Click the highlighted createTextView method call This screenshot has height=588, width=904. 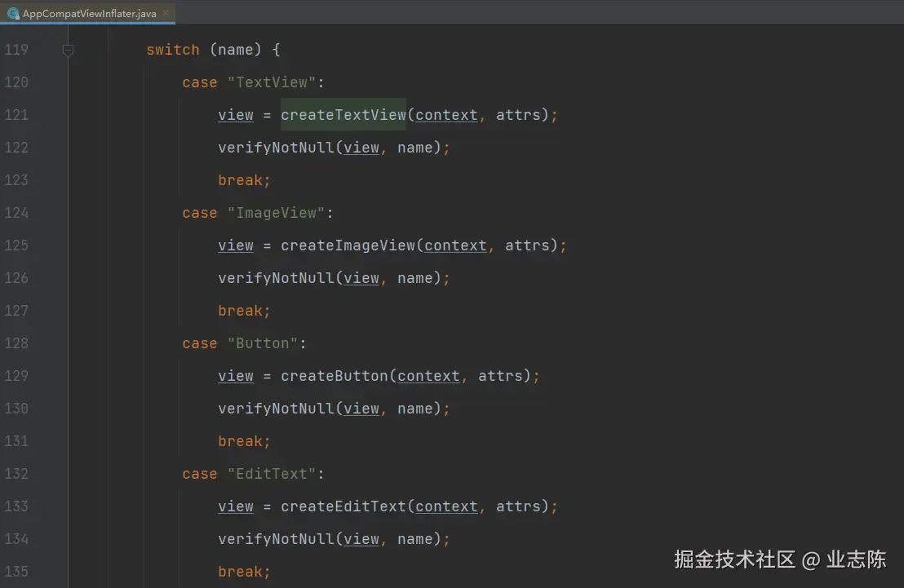point(343,115)
